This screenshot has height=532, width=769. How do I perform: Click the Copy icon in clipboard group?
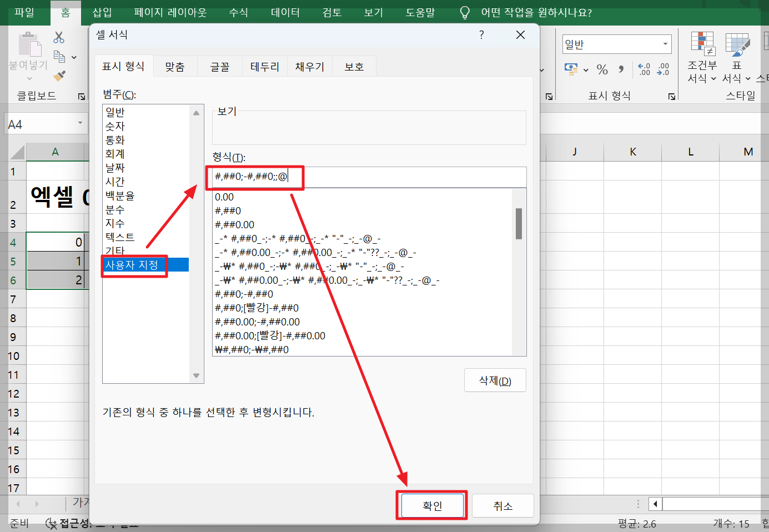59,57
